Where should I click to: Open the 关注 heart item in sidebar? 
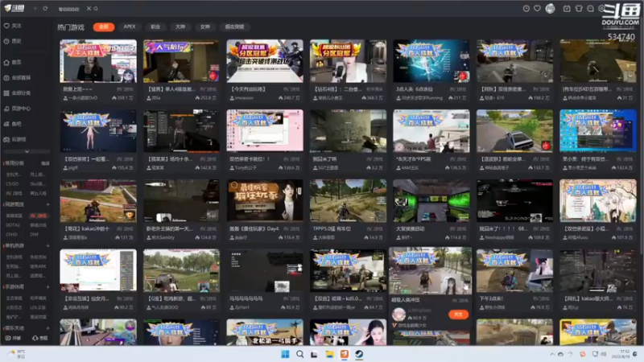pos(12,26)
